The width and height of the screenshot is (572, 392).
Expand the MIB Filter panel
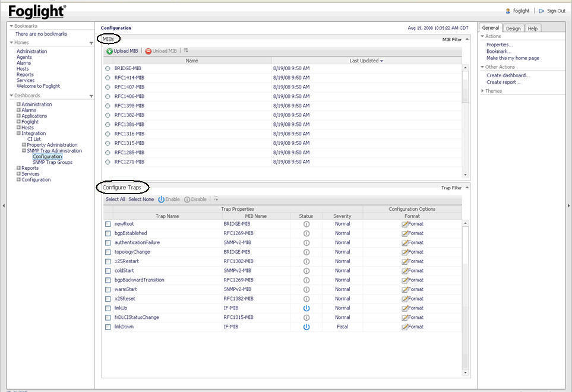click(x=467, y=39)
